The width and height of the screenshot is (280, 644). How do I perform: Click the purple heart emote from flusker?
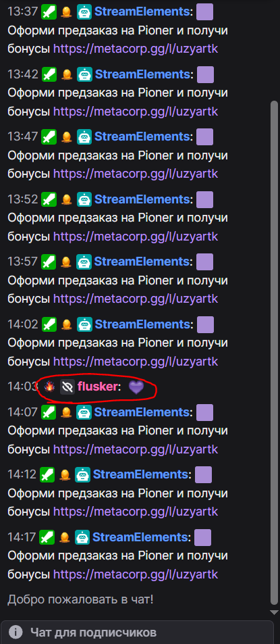tap(136, 387)
